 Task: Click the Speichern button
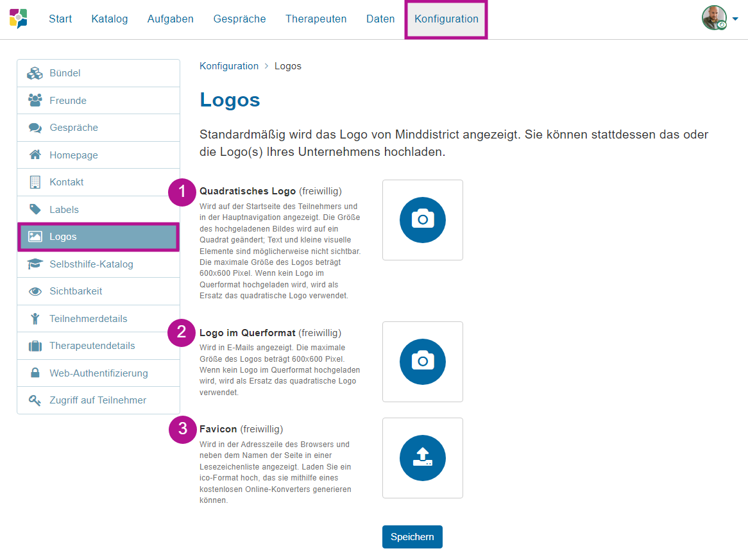(412, 537)
